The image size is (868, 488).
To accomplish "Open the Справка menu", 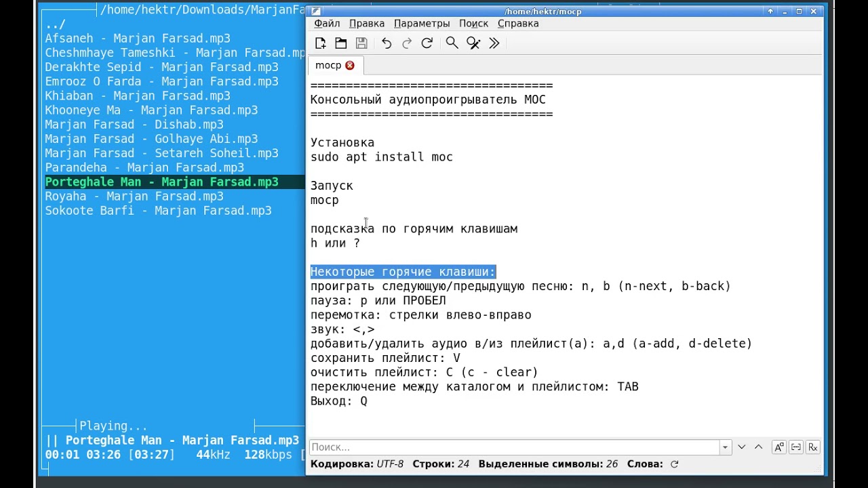I will click(518, 23).
